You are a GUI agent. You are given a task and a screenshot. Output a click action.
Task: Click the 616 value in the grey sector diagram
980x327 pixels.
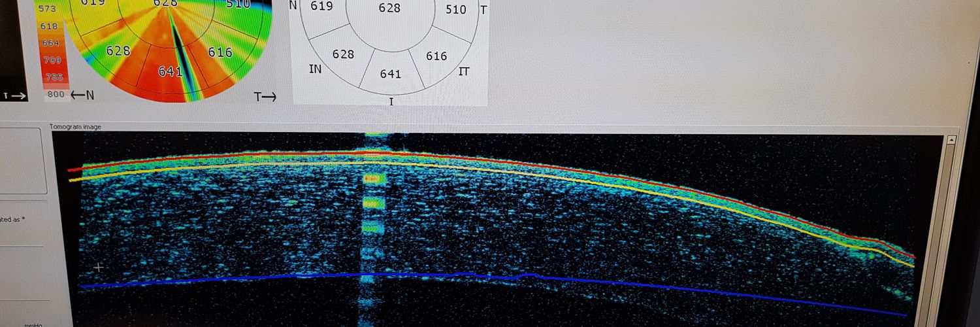(x=436, y=56)
